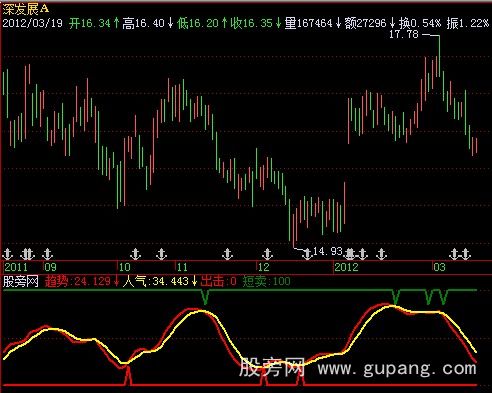Click the anchor marker above the 2012 year label
492x393 pixels.
(x=350, y=254)
